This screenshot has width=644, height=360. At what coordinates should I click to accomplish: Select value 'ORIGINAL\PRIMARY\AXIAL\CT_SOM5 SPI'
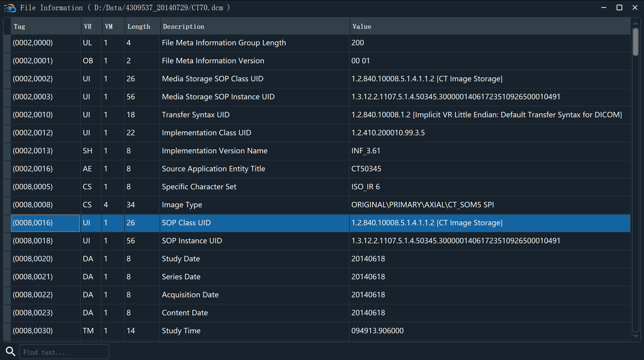(x=490, y=205)
